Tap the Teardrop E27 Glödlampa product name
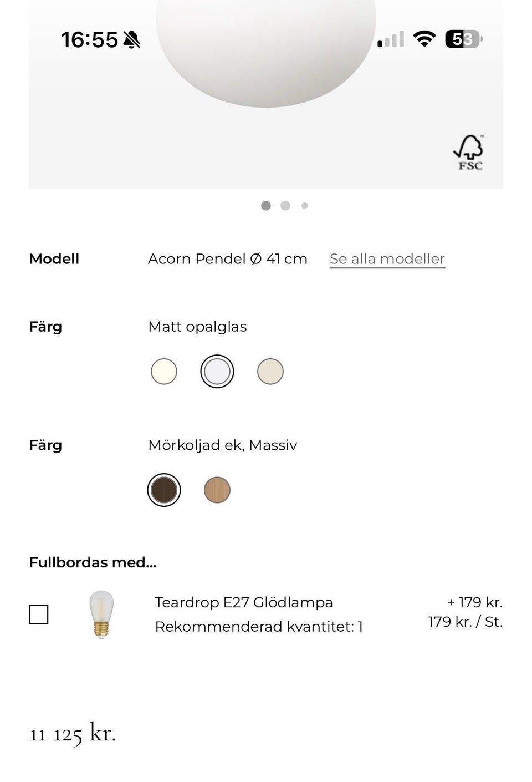 pos(244,602)
